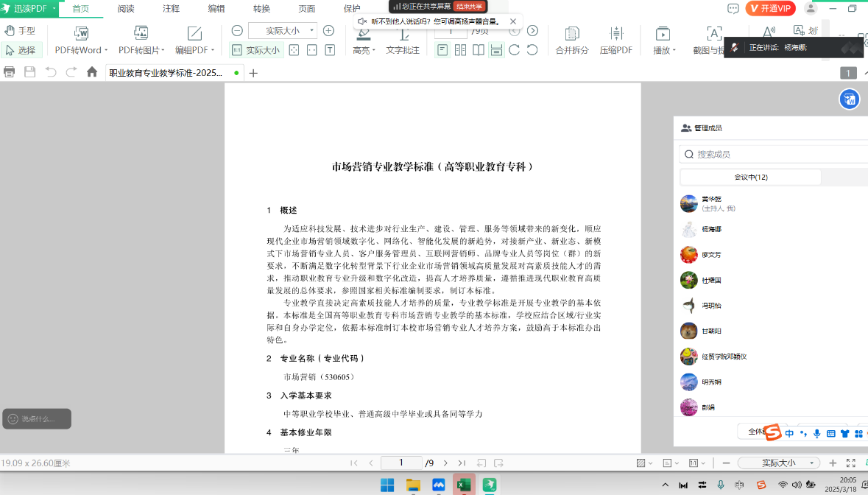Open the Annotate (注释) ribbon tab
Screen dimensions: 868x495
[x=171, y=9]
